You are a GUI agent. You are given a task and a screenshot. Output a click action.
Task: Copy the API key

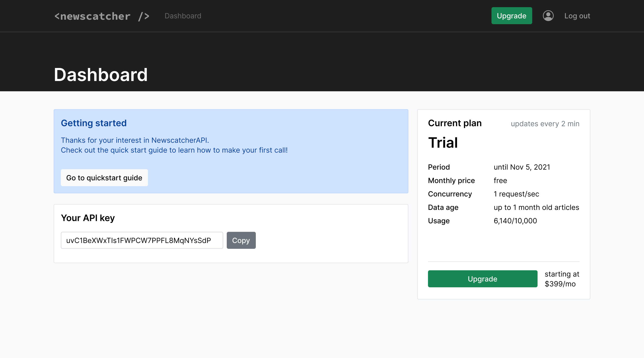coord(241,240)
